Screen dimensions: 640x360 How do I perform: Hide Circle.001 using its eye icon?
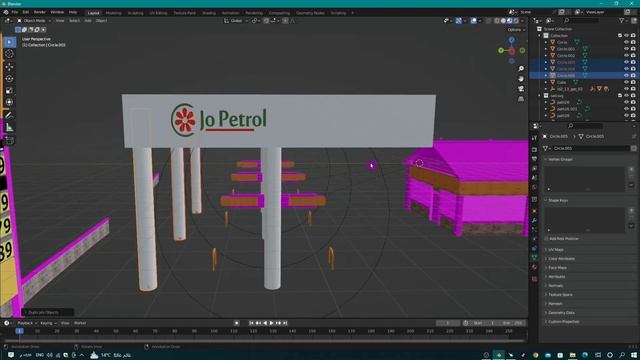tap(627, 49)
